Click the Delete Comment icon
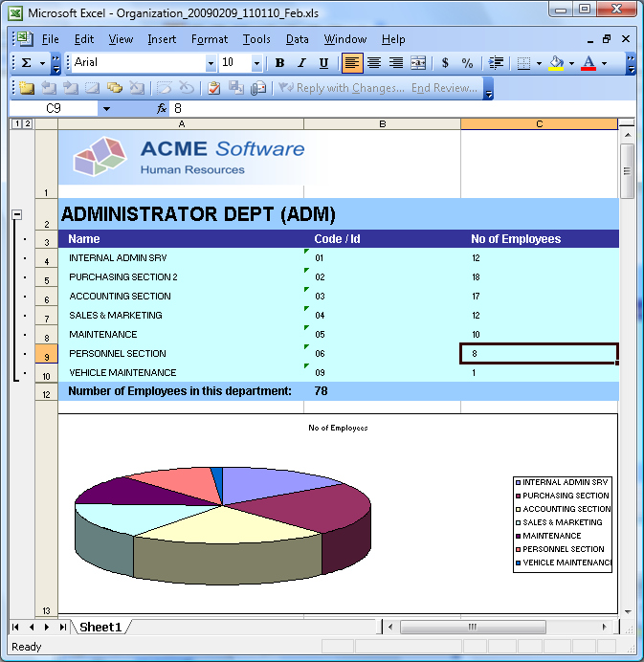Screen dimensions: 644x662 pos(137,88)
